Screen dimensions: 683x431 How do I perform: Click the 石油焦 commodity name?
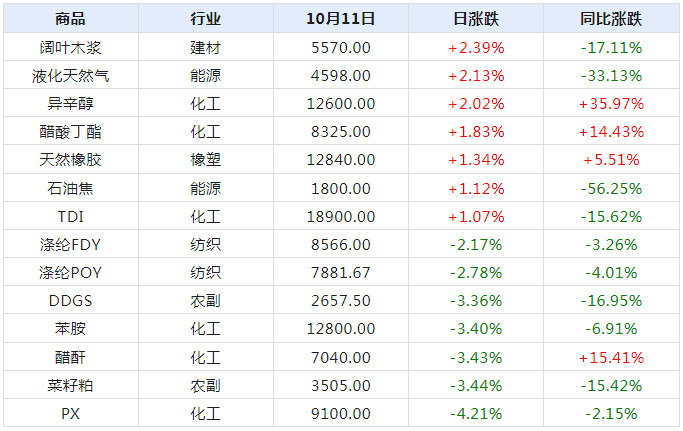click(x=70, y=188)
